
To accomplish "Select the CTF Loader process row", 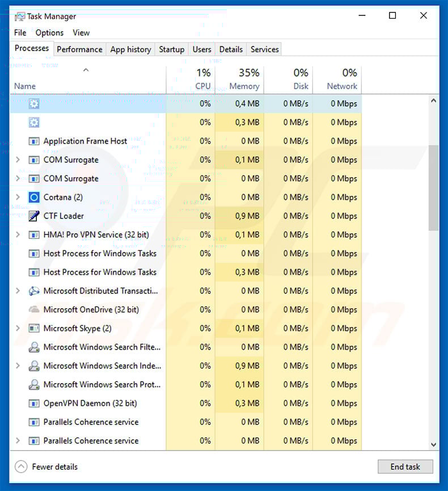I will coord(186,216).
